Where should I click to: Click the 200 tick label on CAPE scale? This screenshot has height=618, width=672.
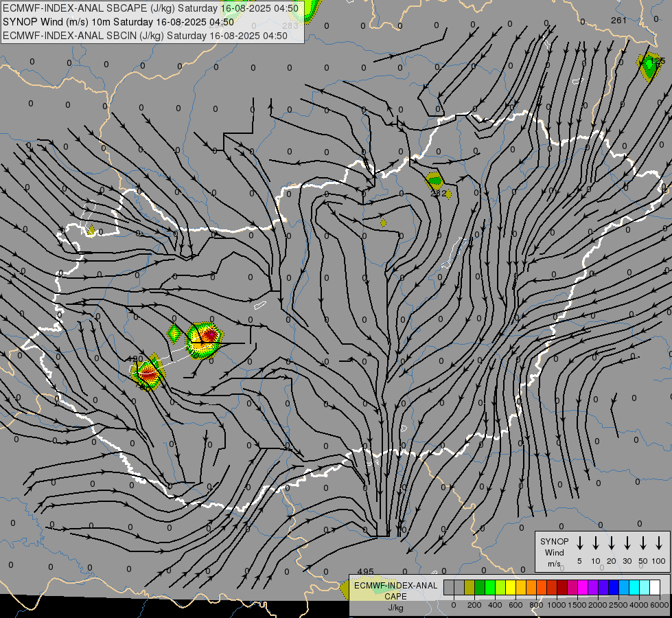coord(474,605)
